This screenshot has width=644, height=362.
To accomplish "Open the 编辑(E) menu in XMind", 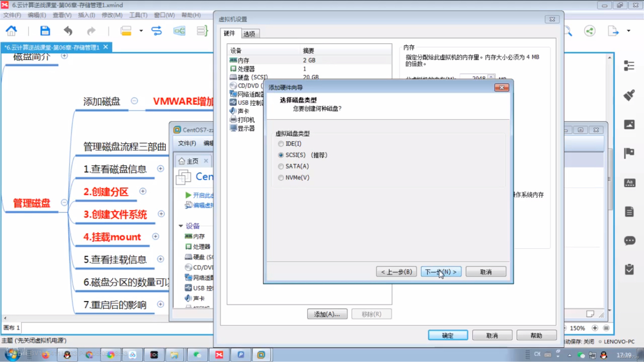I will [x=37, y=15].
